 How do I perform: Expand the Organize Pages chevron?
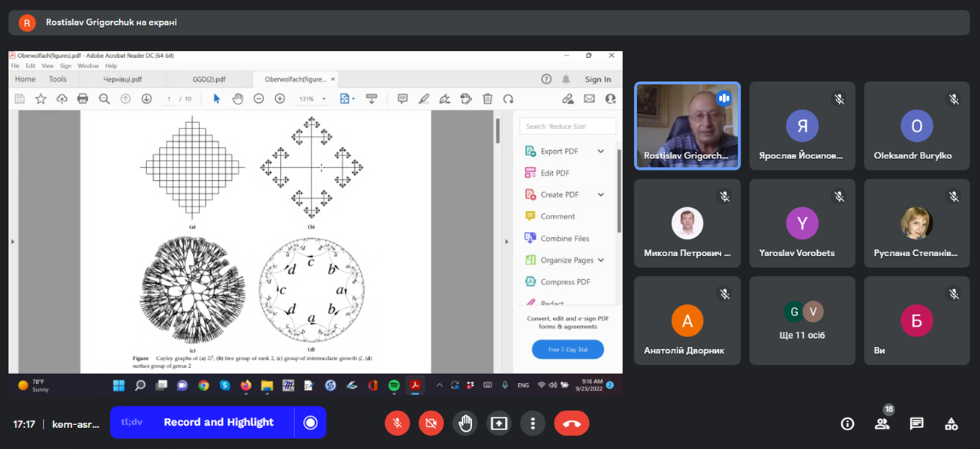(x=600, y=260)
